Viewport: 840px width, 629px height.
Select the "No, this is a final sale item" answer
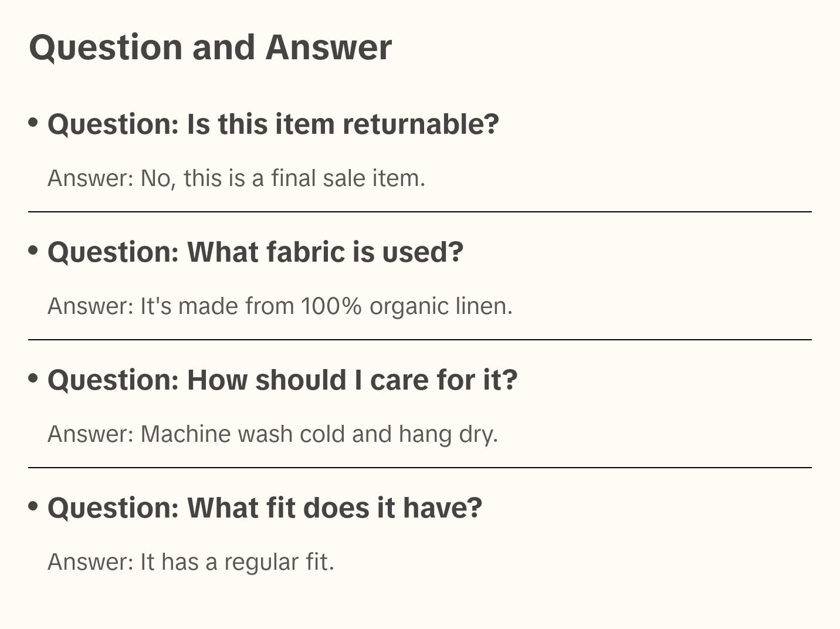coord(282,178)
